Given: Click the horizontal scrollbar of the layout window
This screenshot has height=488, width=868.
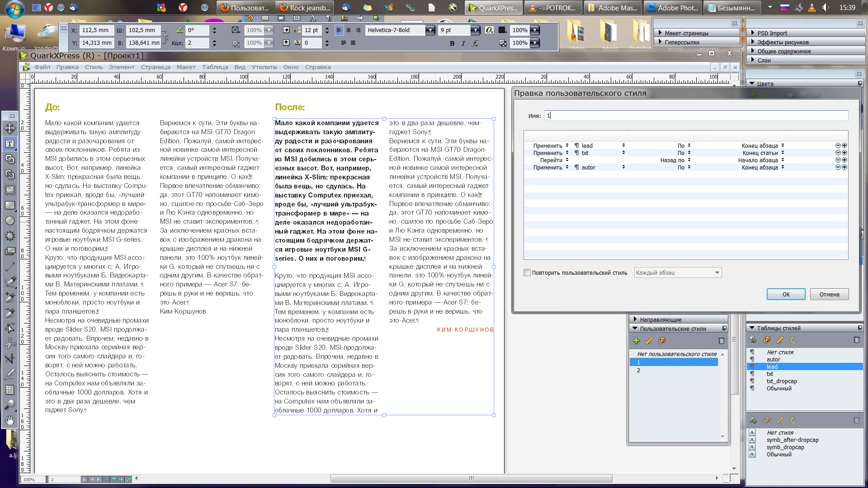Looking at the screenshot, I should point(471,478).
